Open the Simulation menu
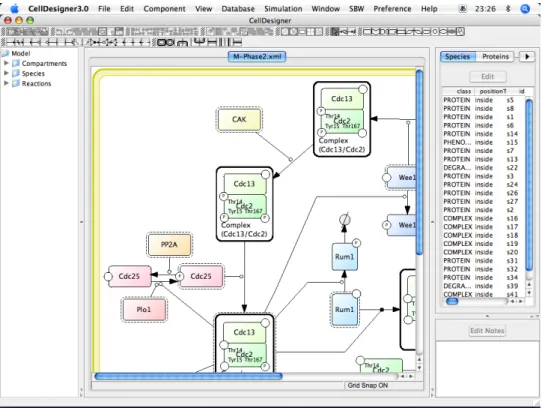542x408 pixels. [283, 9]
